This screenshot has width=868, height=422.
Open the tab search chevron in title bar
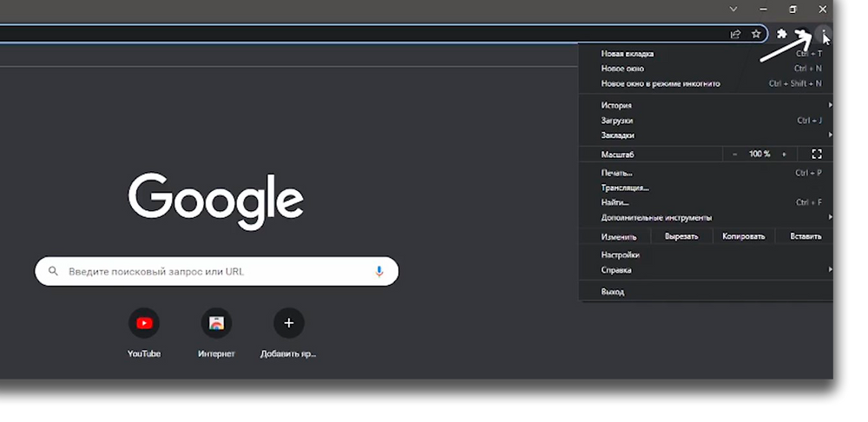733,9
